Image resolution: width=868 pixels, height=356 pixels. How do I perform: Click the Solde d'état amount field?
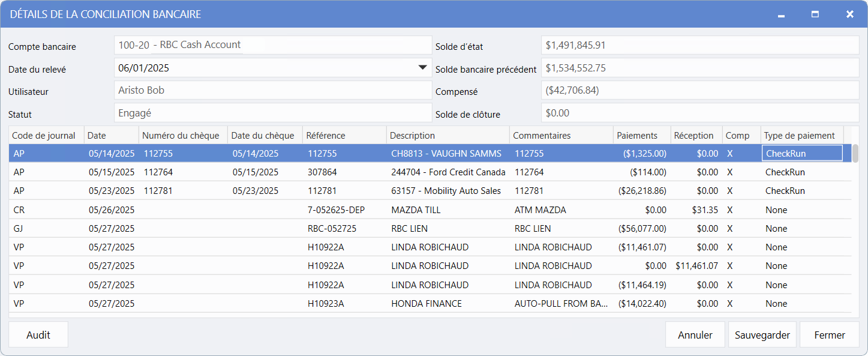699,45
